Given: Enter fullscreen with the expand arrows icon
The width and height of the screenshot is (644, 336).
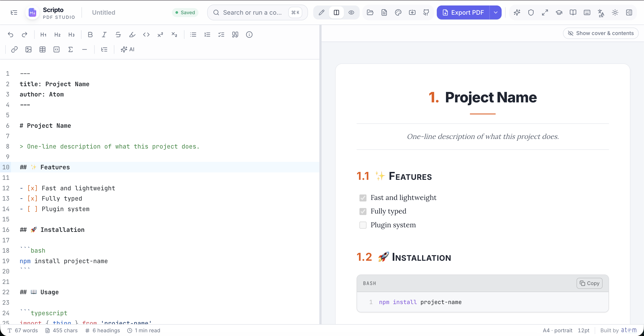Looking at the screenshot, I should tap(545, 12).
